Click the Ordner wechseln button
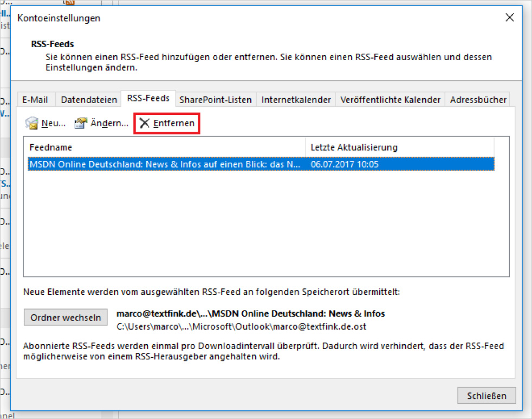 click(66, 318)
